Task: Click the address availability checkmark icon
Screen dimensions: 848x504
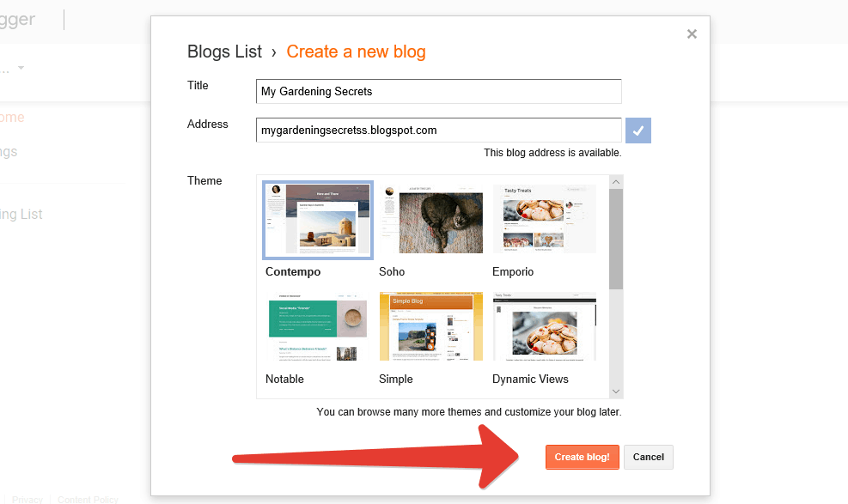Action: 638,131
